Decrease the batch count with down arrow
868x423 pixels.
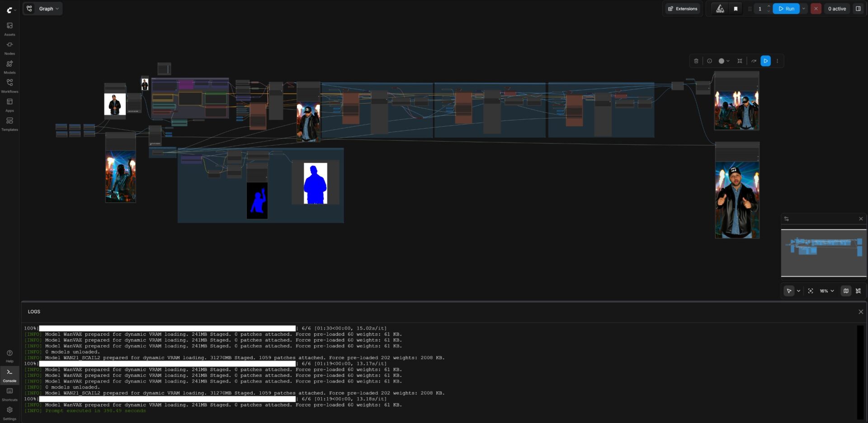click(769, 11)
